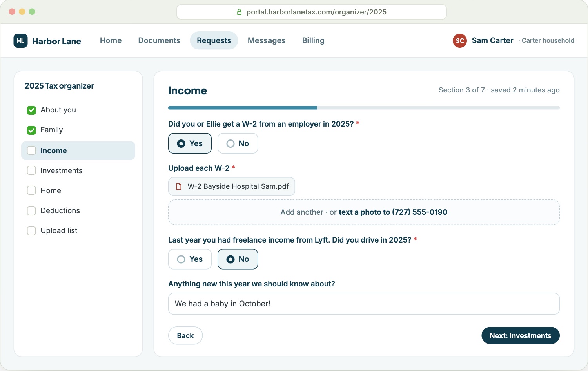Click Add another upload link
This screenshot has width=588, height=371.
(302, 212)
